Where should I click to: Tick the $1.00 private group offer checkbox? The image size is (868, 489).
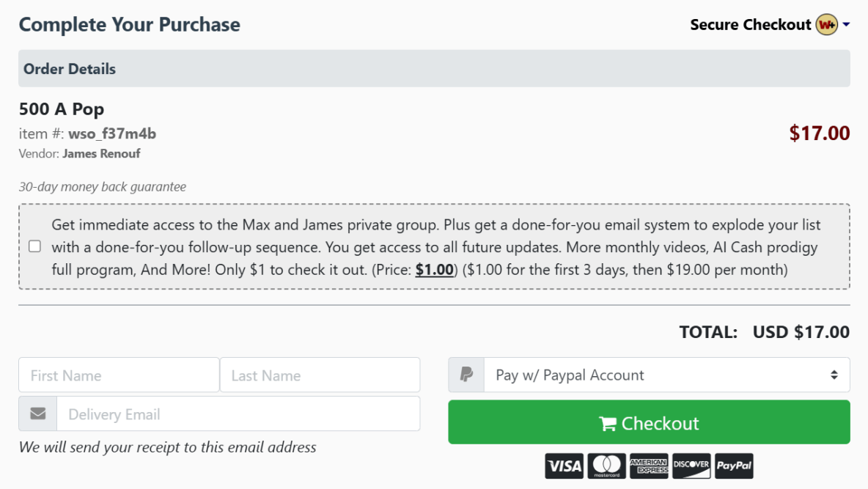(34, 246)
